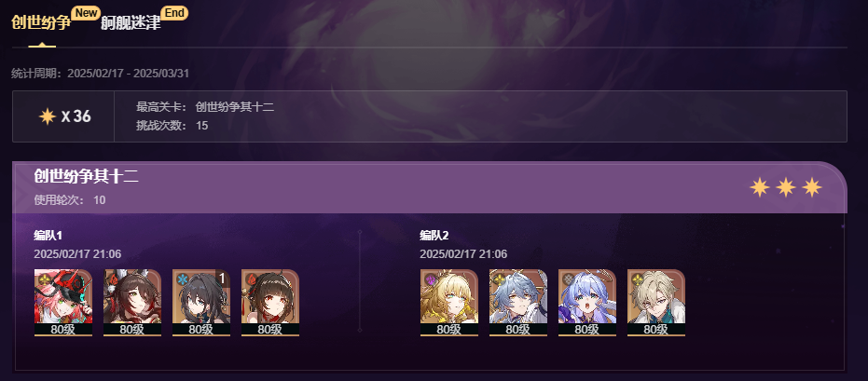This screenshot has width=868, height=381.
Task: Click the New badge beside 创世纷争
Action: [85, 13]
